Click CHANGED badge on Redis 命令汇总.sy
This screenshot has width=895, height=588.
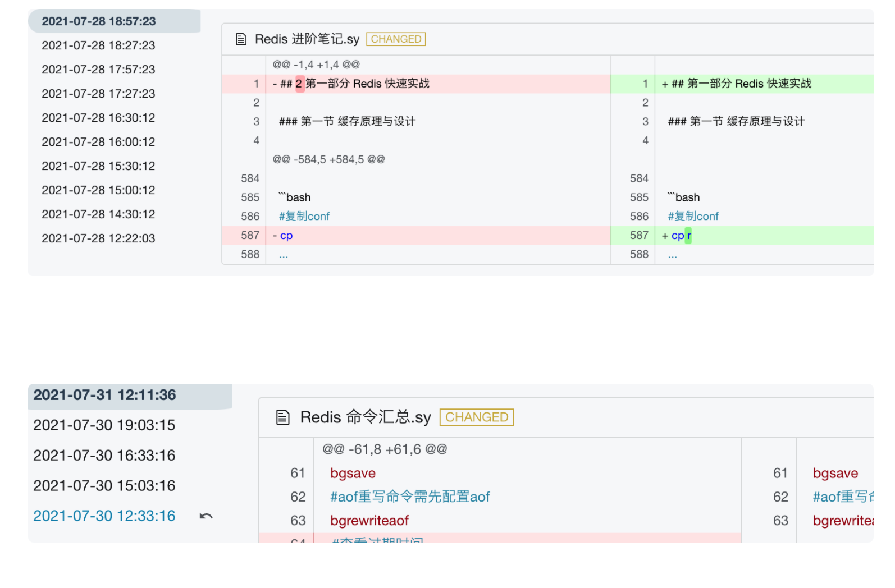(x=477, y=417)
